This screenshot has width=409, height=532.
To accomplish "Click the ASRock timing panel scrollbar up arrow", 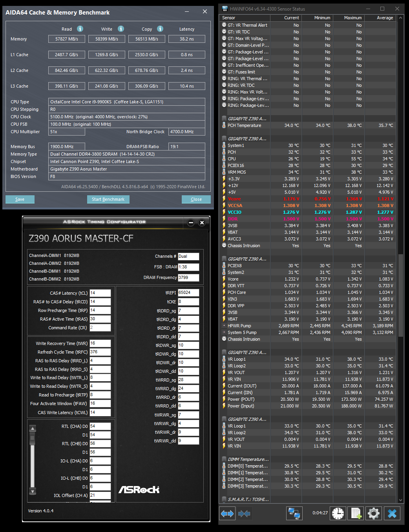I will click(33, 428).
